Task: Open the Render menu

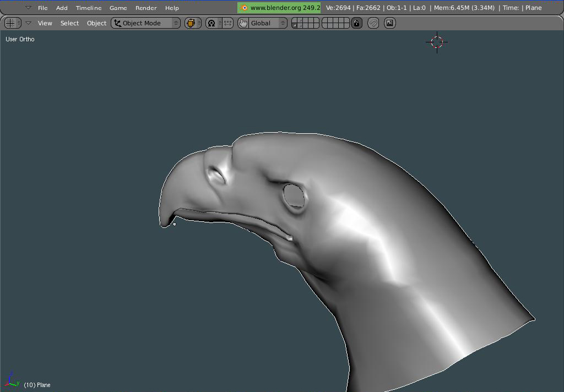Action: click(146, 8)
